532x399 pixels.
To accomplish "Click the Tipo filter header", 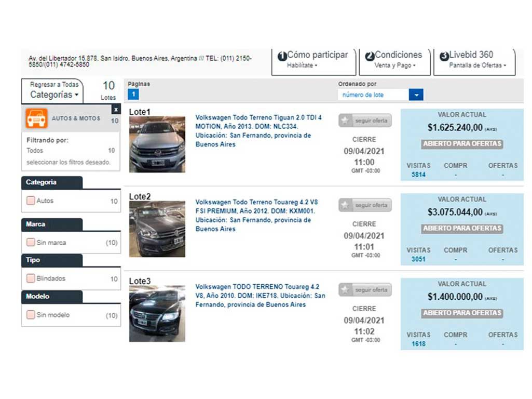I will (x=52, y=260).
